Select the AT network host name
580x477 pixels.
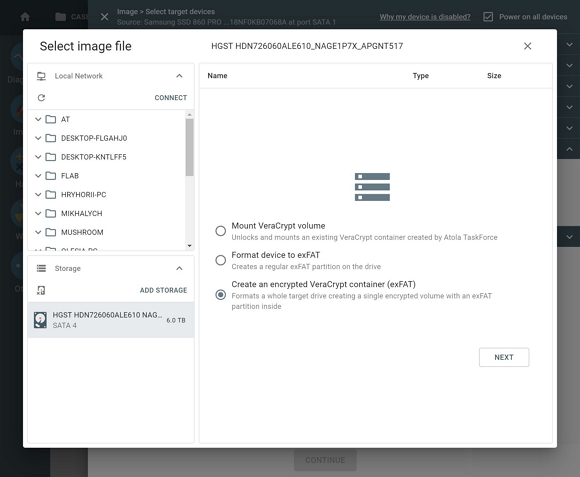tap(65, 119)
